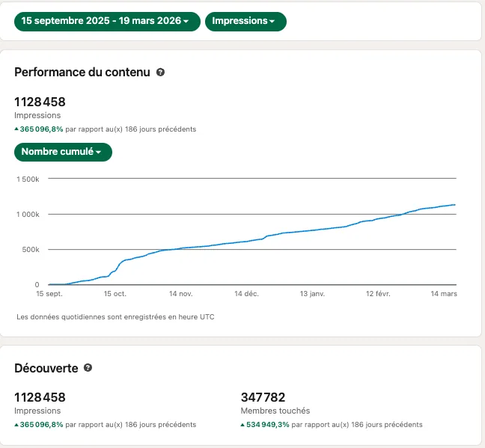Click the help icon beside Performance du contenu
The height and width of the screenshot is (448, 485).
160,72
